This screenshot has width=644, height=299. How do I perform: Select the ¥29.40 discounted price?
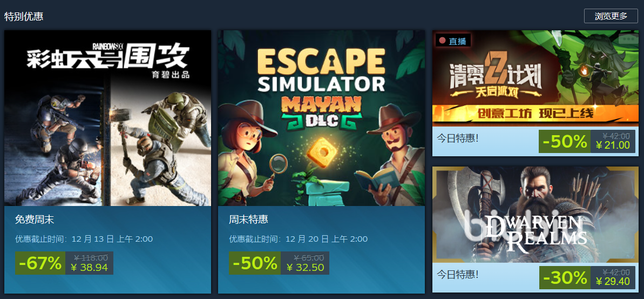coord(612,281)
